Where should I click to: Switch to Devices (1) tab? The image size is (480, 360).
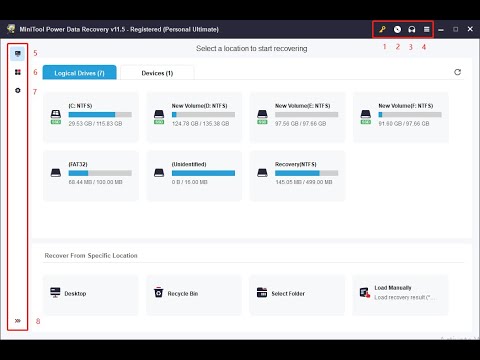click(157, 73)
